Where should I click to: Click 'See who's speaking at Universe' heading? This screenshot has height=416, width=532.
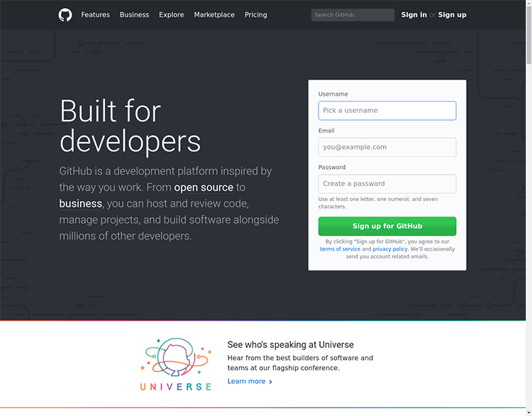(290, 345)
